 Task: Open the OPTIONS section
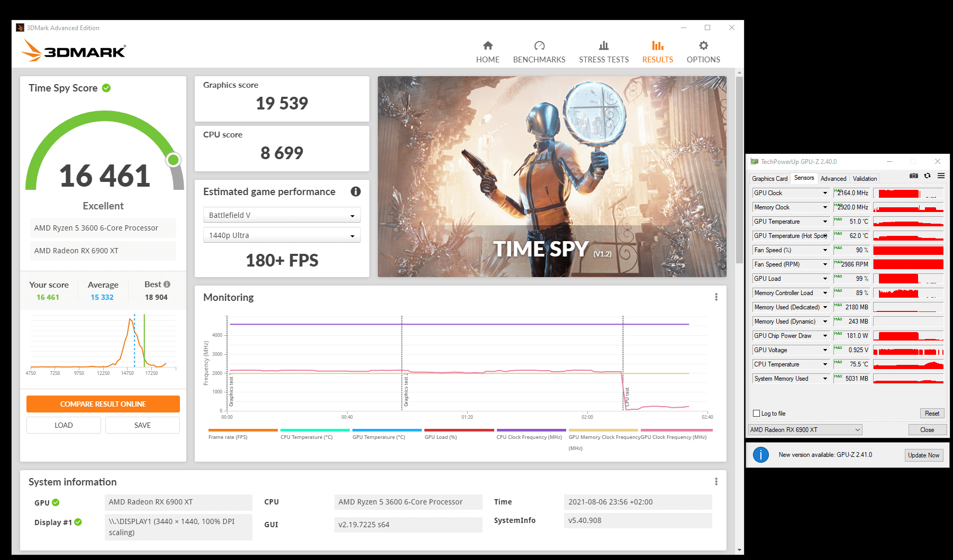coord(703,52)
